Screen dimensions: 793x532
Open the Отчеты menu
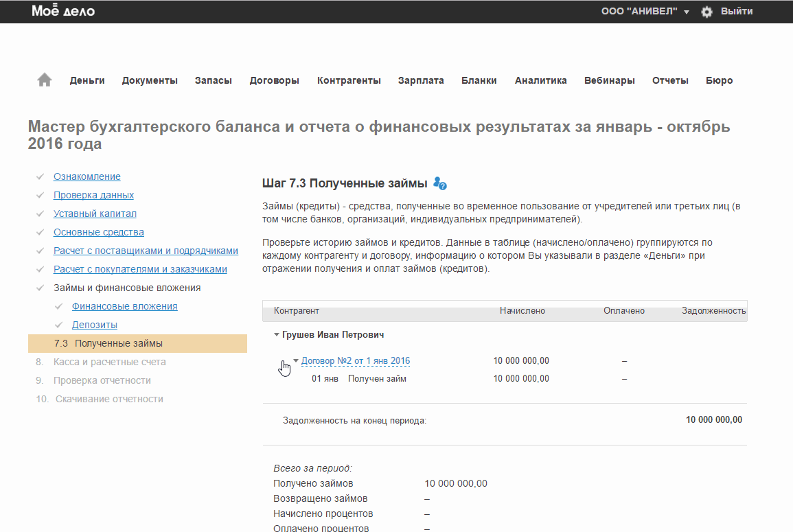(670, 80)
